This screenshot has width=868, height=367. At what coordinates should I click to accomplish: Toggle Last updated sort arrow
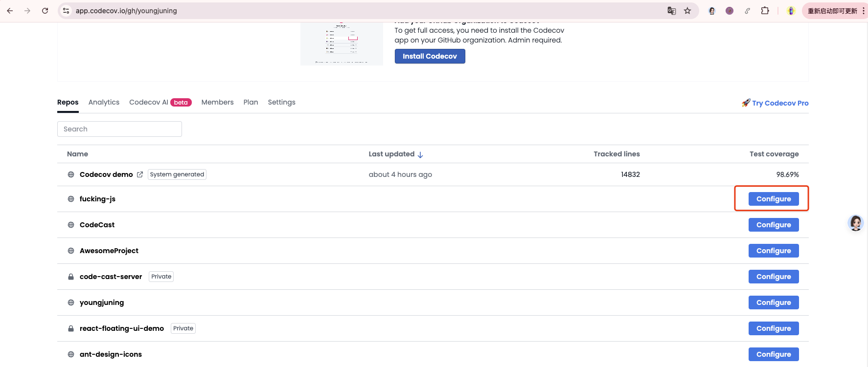(420, 154)
